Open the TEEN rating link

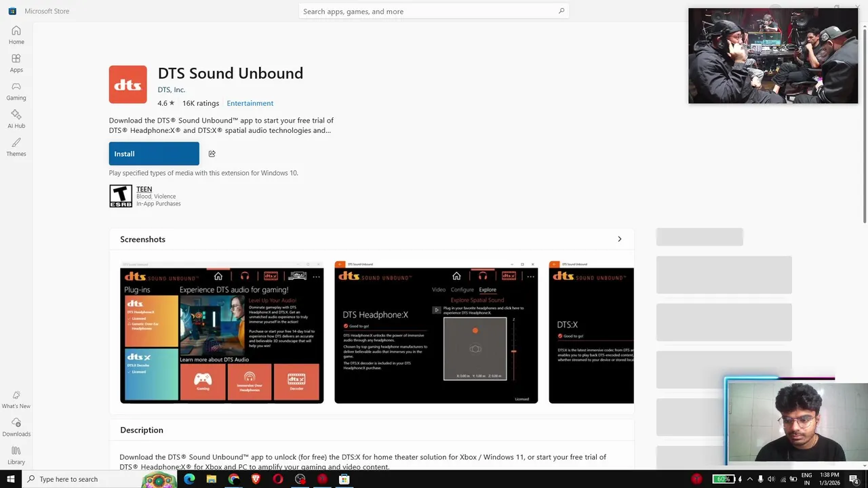click(x=144, y=189)
